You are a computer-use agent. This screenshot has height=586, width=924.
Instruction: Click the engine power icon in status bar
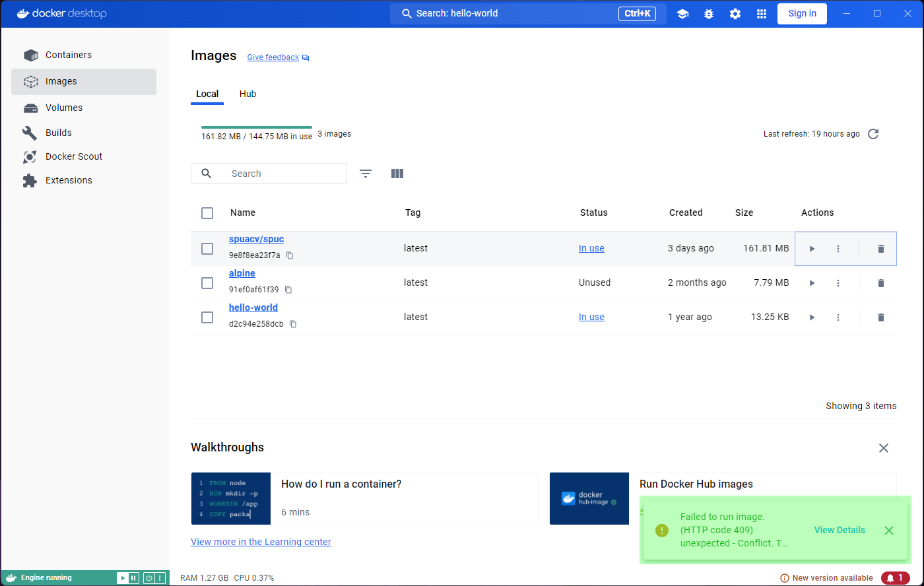point(149,578)
